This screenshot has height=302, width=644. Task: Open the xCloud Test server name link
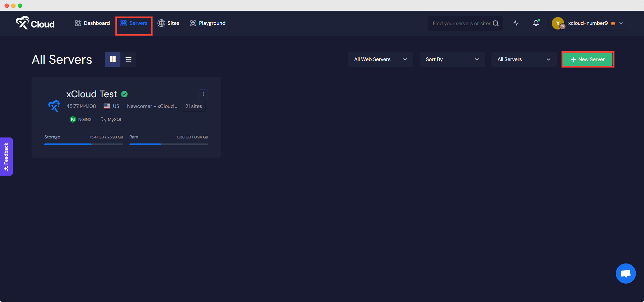pyautogui.click(x=92, y=94)
